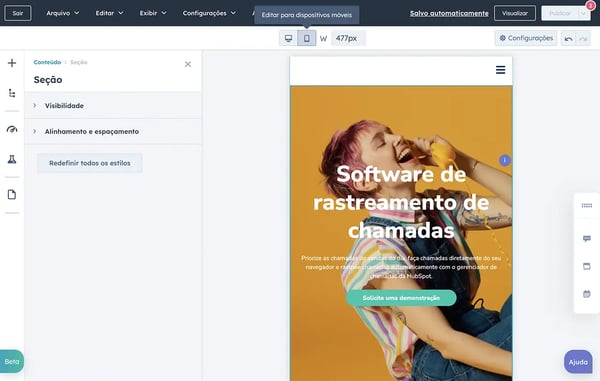This screenshot has height=381, width=600.
Task: Click the Publicar button
Action: tap(559, 13)
